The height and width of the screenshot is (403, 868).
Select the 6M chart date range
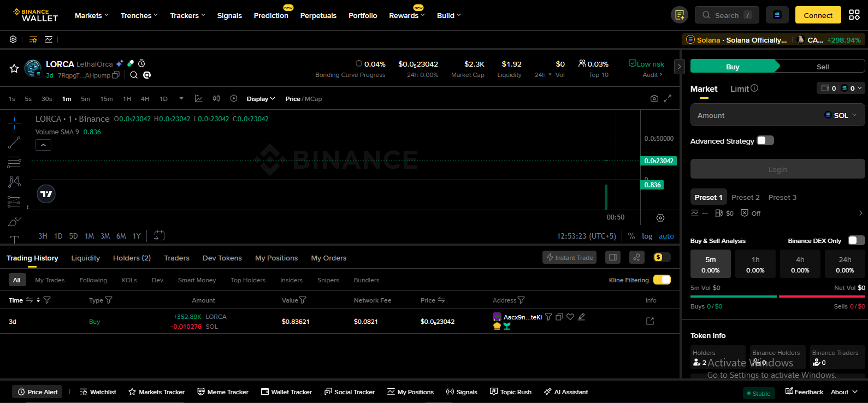(121, 236)
